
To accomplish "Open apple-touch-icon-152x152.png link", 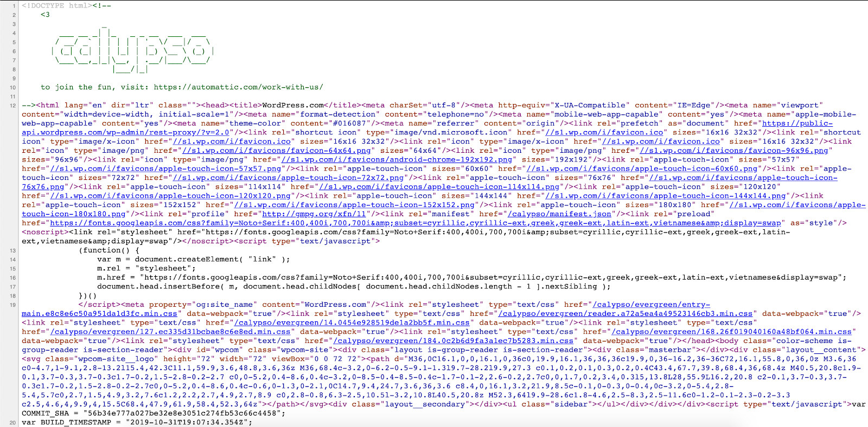I will point(354,205).
